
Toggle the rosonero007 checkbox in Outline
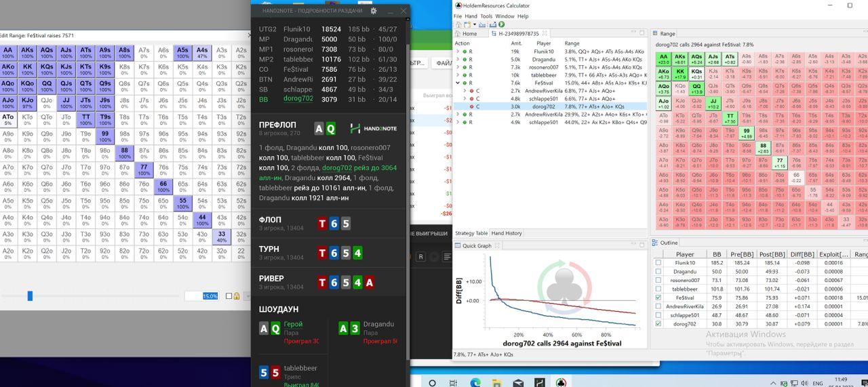pyautogui.click(x=658, y=281)
